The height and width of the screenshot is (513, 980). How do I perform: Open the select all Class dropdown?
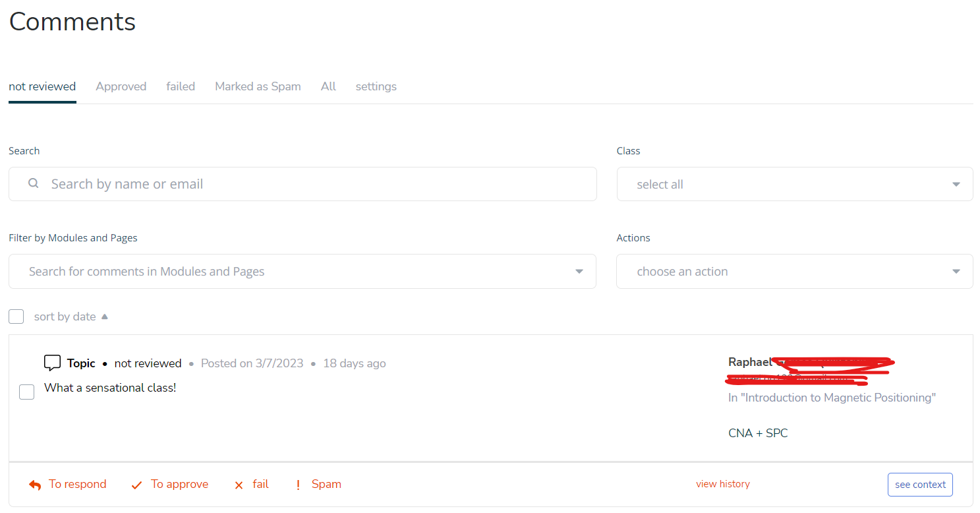[x=794, y=184]
